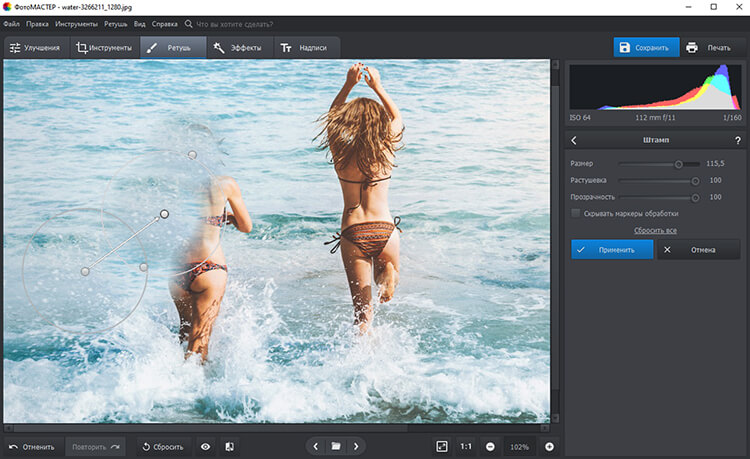Open the Инструменты menu
This screenshot has width=750, height=459.
(76, 24)
